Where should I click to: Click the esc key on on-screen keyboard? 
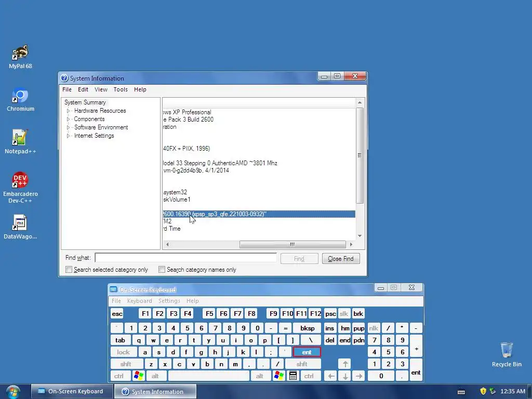[117, 313]
